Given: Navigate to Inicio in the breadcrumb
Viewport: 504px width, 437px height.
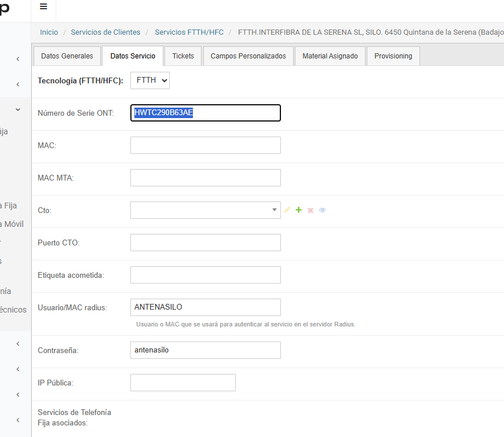Looking at the screenshot, I should [x=49, y=32].
